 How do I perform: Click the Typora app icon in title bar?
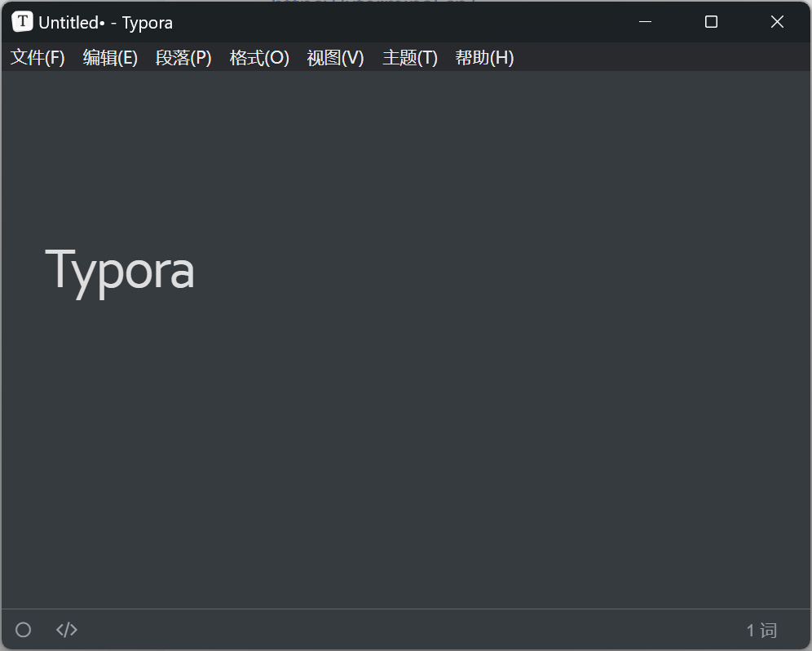(22, 22)
